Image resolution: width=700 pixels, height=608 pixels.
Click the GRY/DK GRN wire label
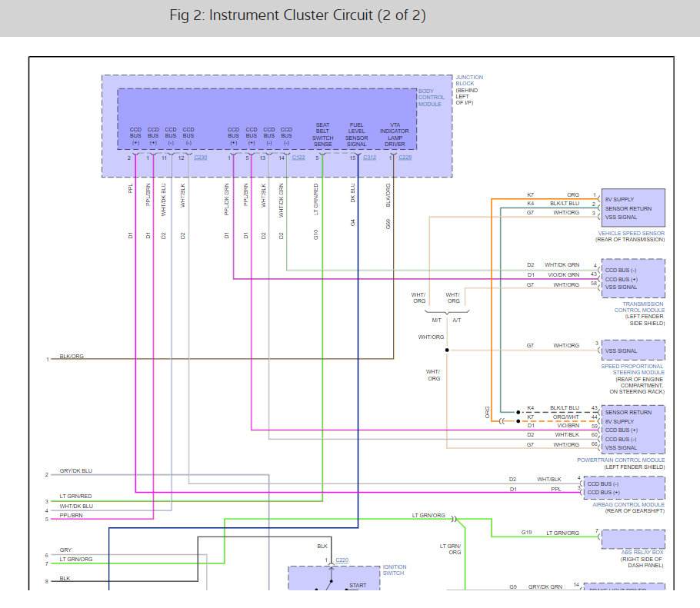point(545,587)
